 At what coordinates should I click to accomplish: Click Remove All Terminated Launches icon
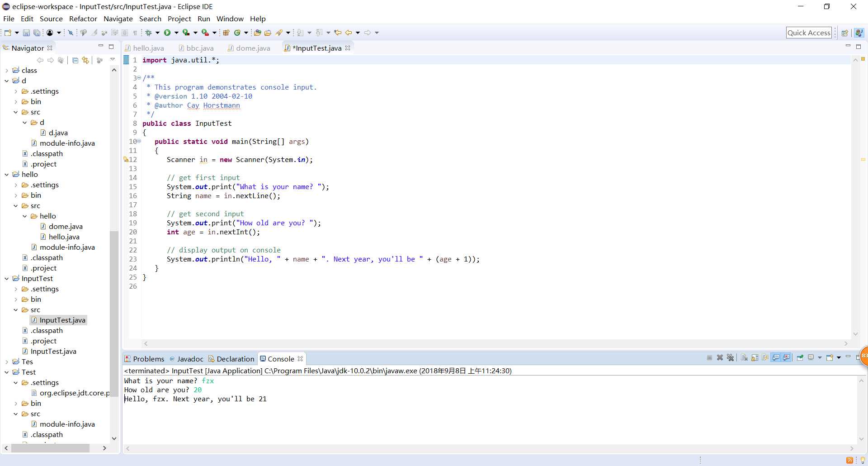click(730, 358)
